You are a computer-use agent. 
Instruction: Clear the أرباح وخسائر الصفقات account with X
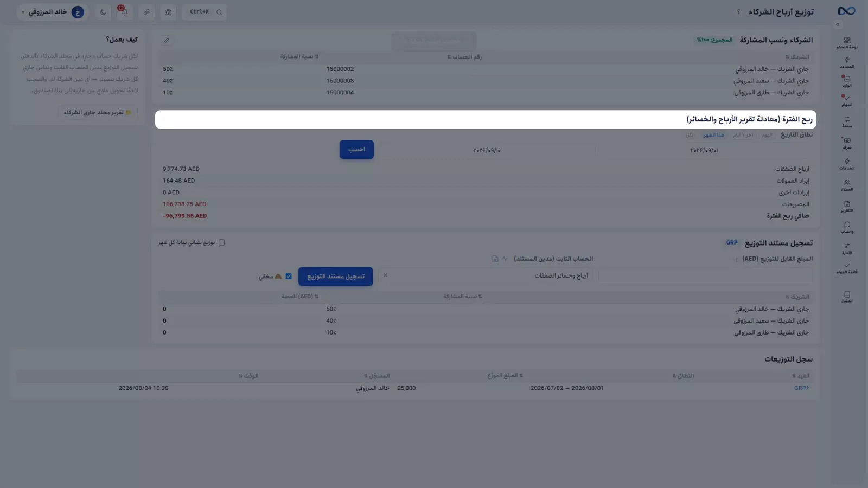point(385,275)
